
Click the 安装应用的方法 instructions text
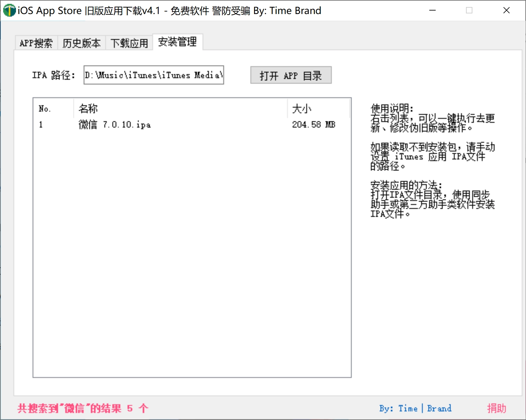[432, 199]
